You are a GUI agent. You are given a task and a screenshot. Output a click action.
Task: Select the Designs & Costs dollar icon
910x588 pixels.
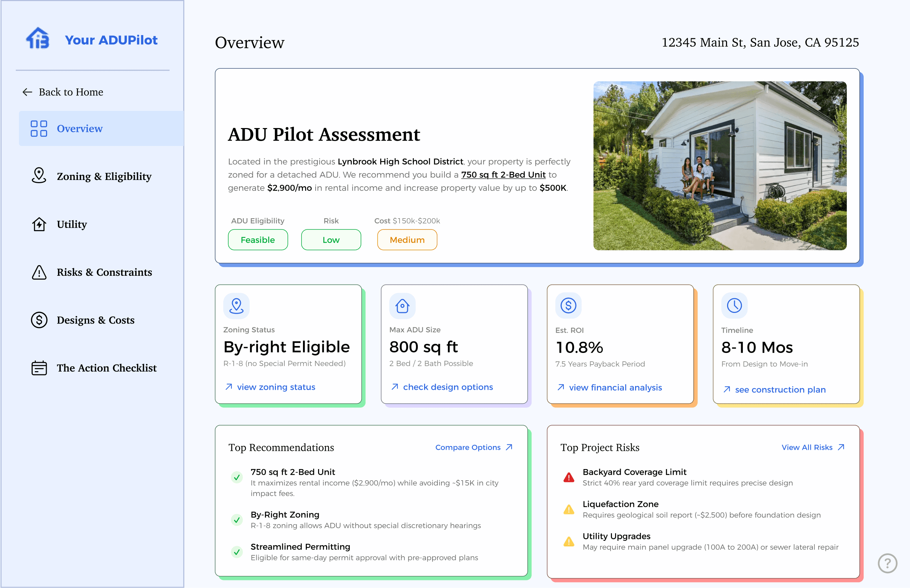click(39, 320)
